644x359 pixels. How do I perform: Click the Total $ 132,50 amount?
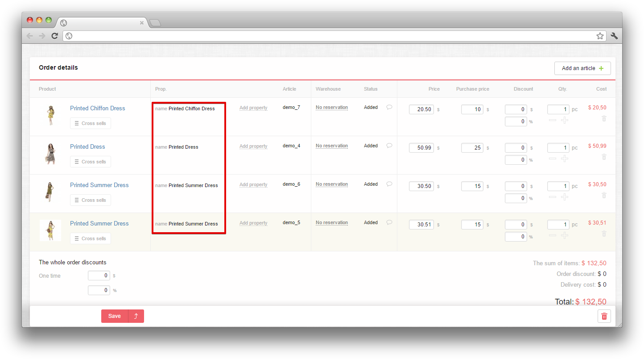591,302
